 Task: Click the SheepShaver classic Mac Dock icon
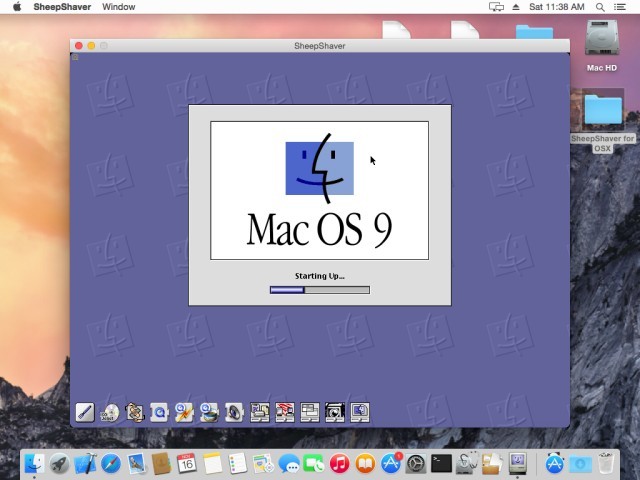tap(518, 463)
